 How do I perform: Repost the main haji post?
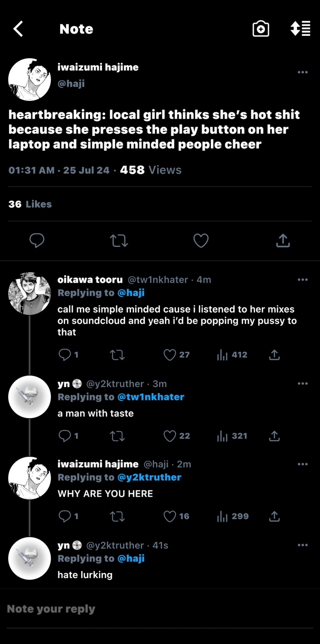pyautogui.click(x=119, y=240)
